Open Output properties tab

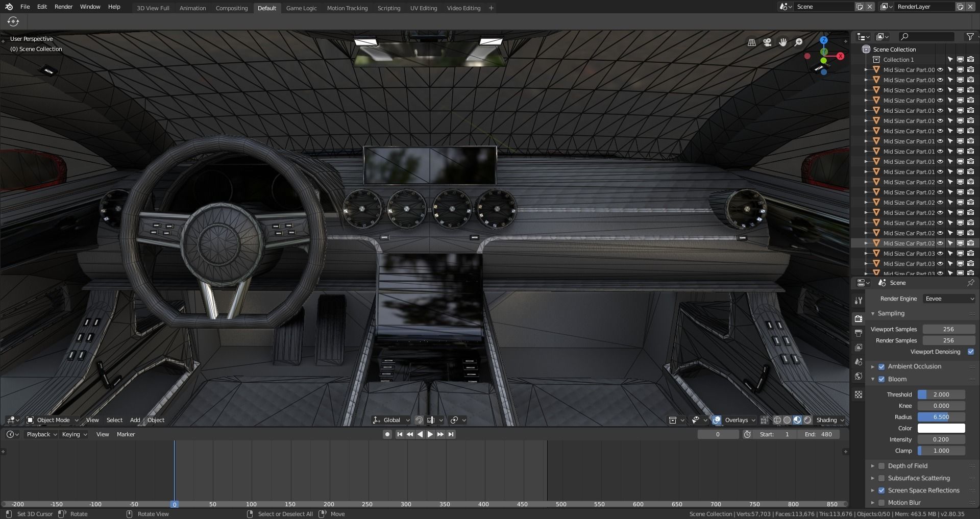coord(859,333)
